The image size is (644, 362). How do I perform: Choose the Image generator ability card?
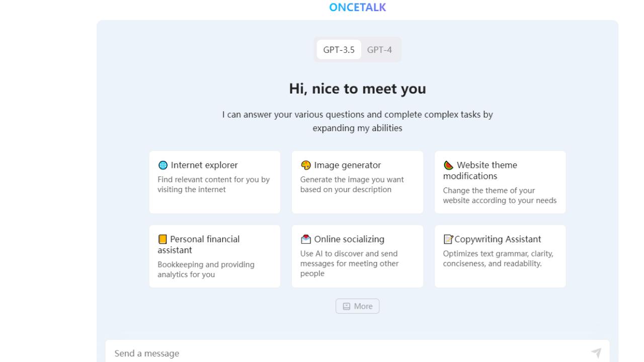click(357, 182)
